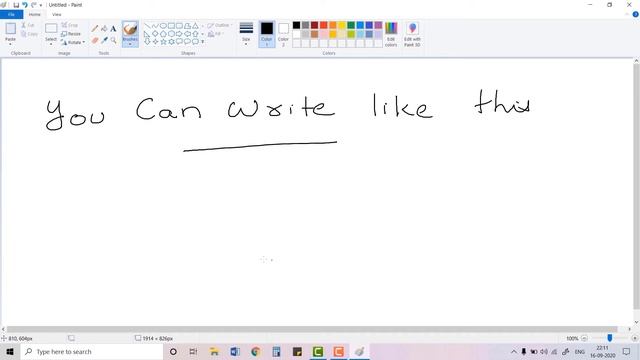The image size is (640, 360).
Task: Click the zoom in plus button
Action: click(635, 338)
